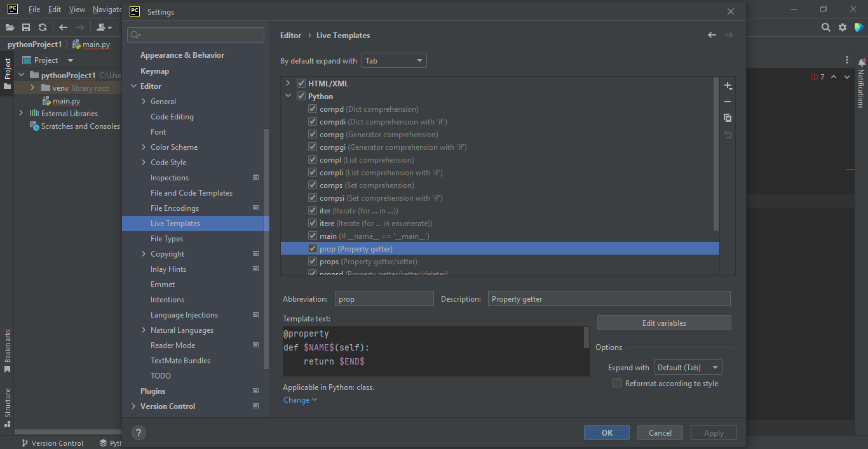The height and width of the screenshot is (449, 868).
Task: Open the default expand with dropdown
Action: (x=394, y=60)
